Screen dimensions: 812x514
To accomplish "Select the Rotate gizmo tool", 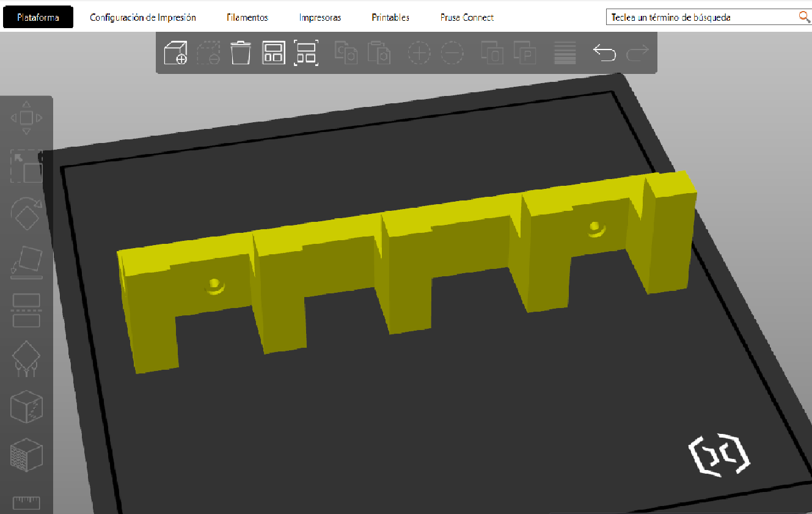I will click(26, 214).
